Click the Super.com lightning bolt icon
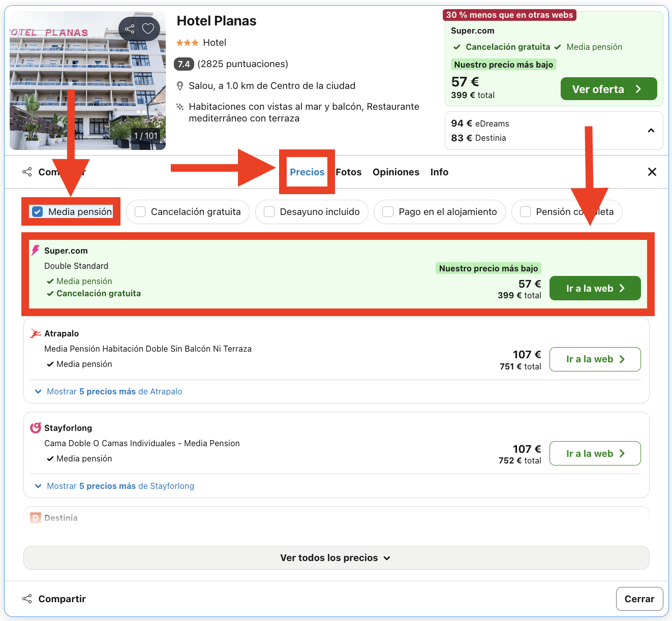 35,250
